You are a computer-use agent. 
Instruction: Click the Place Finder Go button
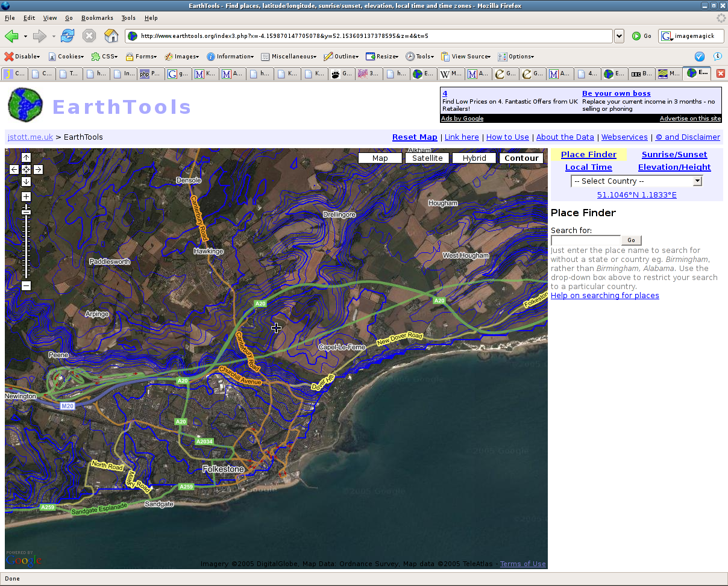[631, 240]
